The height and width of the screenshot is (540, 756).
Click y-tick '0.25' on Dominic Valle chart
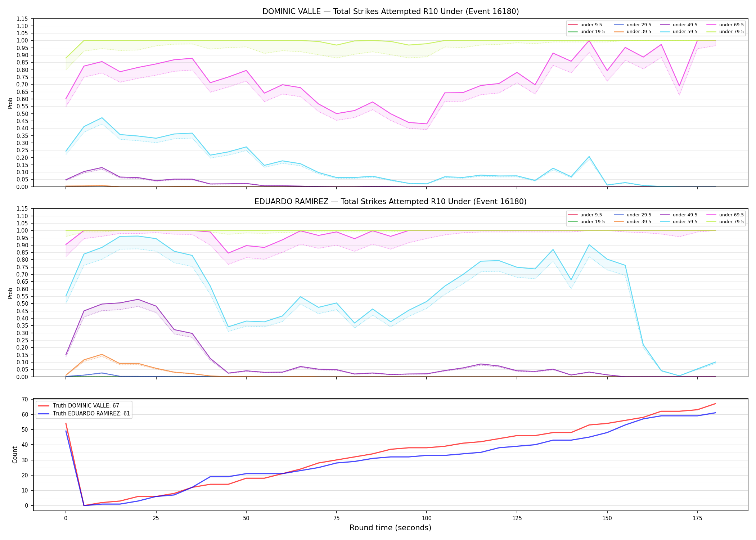click(x=22, y=150)
